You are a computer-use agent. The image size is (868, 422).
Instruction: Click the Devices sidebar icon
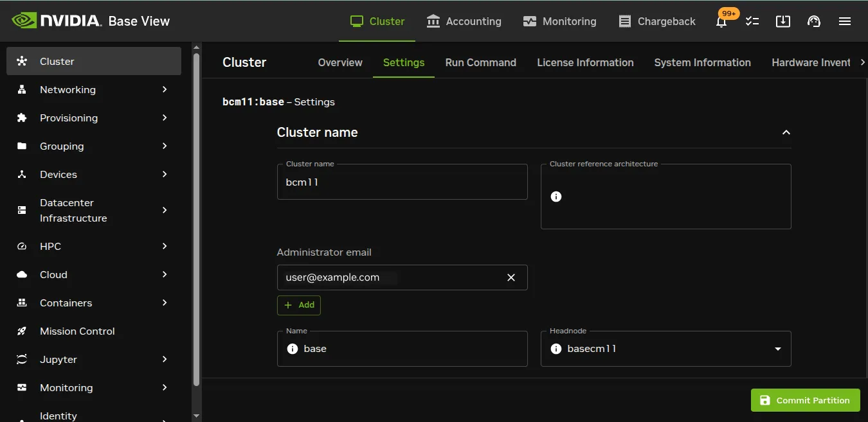pyautogui.click(x=22, y=174)
